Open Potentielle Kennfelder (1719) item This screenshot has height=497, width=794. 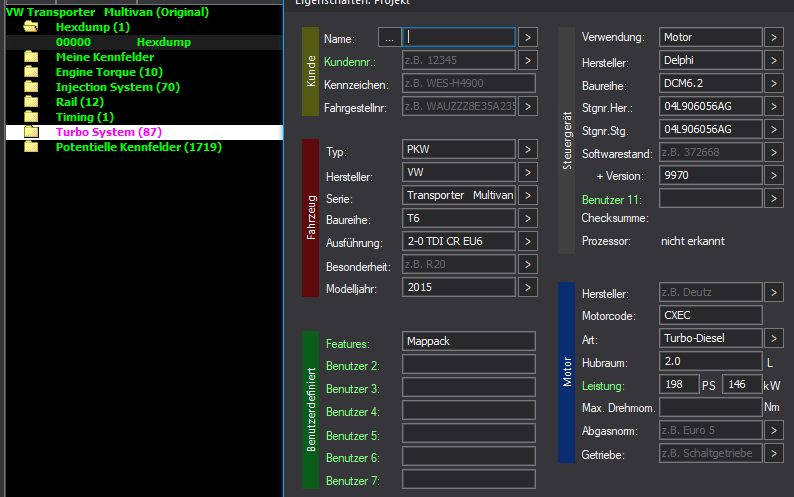point(139,147)
